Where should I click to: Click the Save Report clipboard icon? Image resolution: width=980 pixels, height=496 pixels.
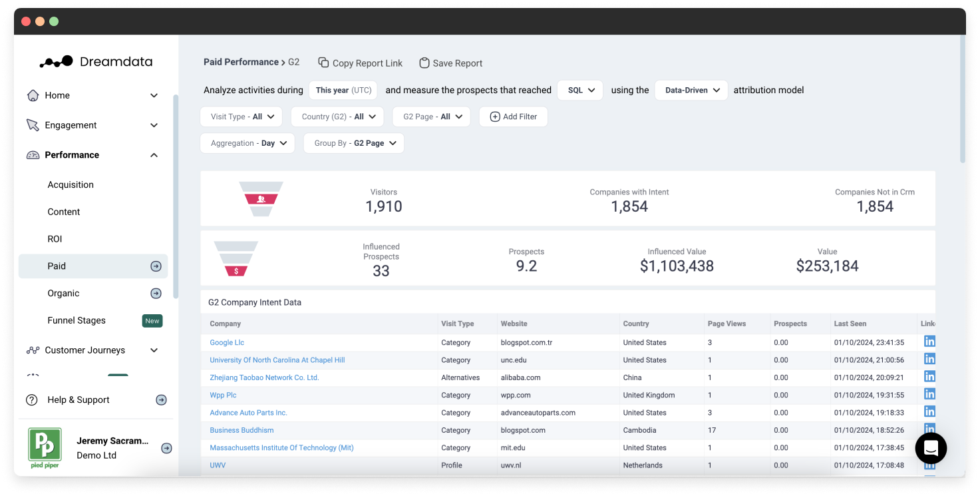[x=424, y=63]
